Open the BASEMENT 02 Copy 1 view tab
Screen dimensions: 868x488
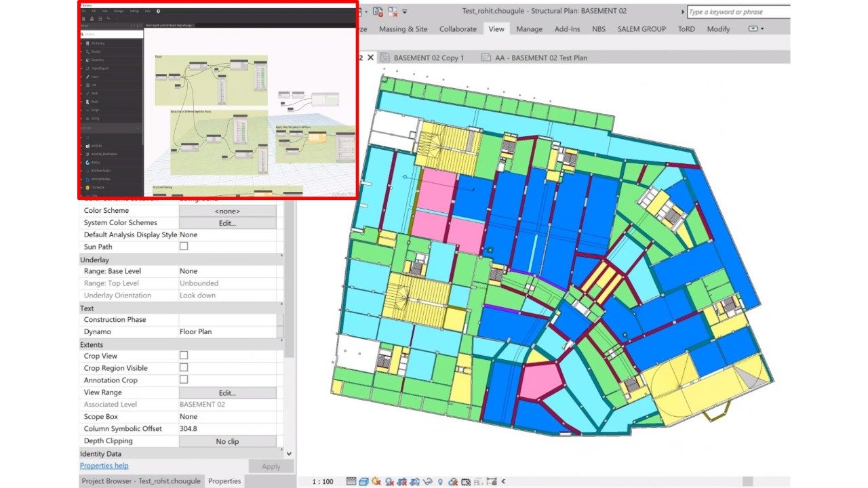(x=429, y=58)
